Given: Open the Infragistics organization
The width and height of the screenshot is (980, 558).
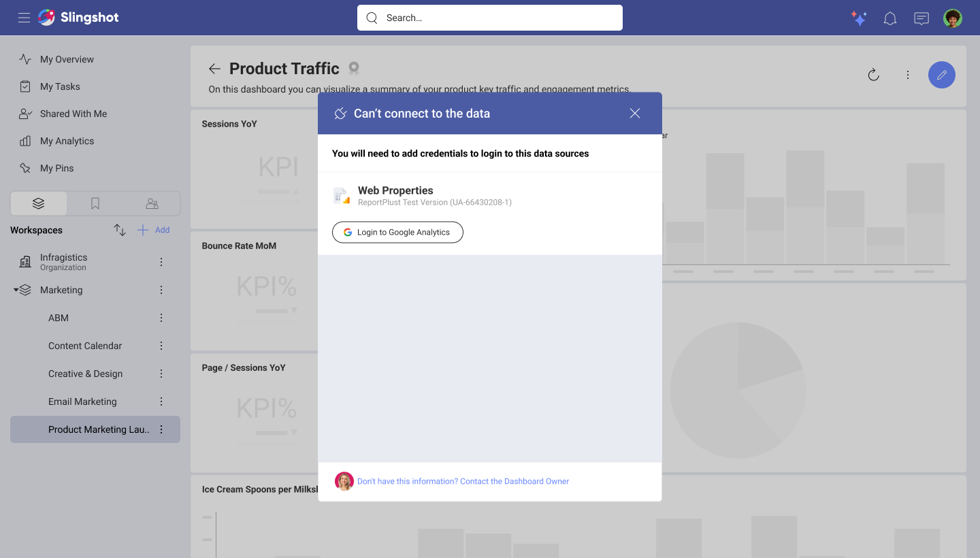Looking at the screenshot, I should [63, 262].
